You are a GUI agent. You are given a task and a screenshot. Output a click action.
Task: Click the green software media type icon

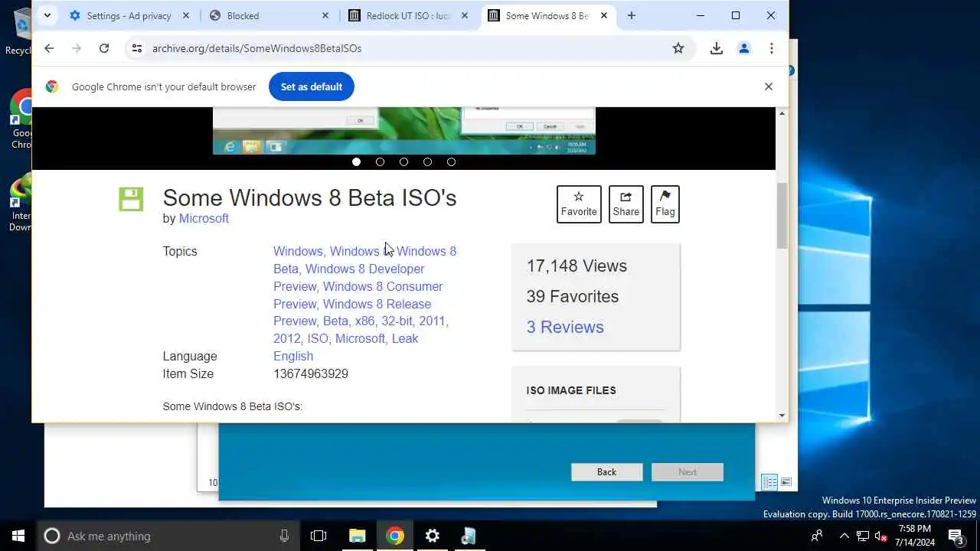[131, 199]
